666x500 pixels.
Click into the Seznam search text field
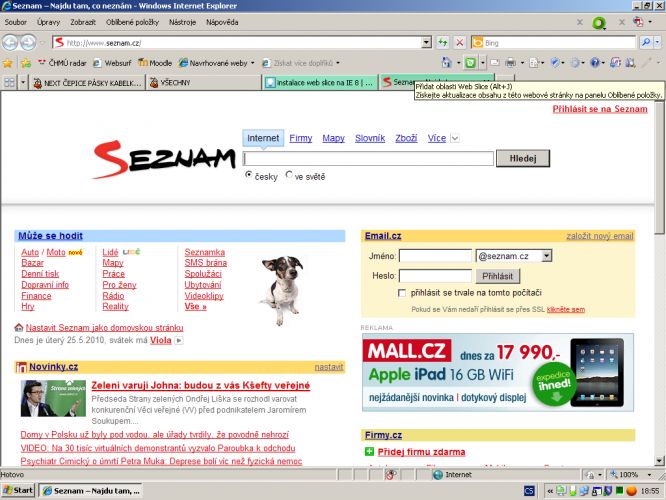[x=368, y=158]
